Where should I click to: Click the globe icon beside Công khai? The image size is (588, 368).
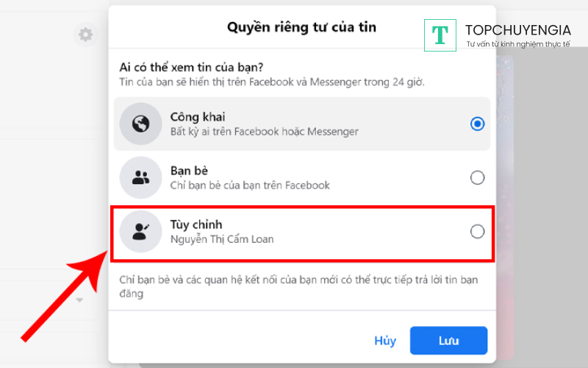coord(140,124)
